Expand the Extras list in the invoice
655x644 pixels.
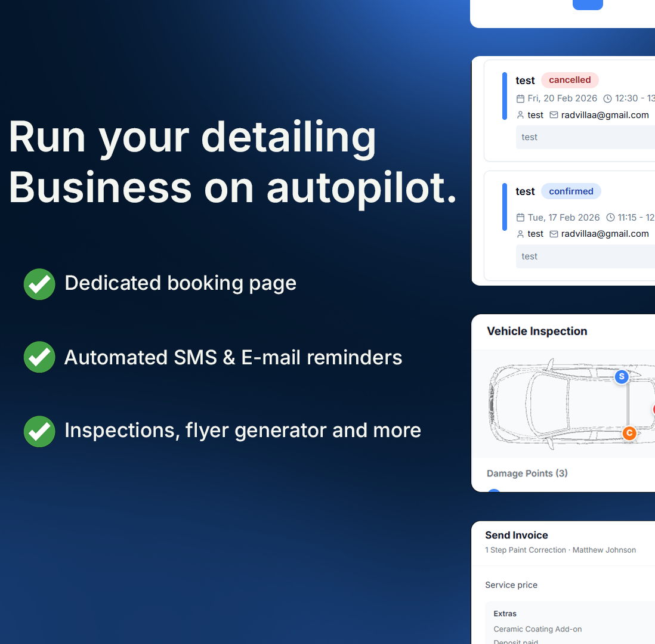[x=505, y=614]
